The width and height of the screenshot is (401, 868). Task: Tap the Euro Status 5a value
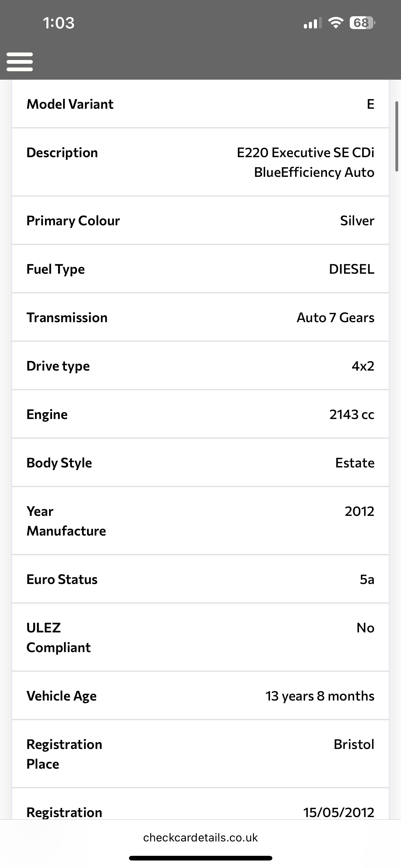click(x=367, y=579)
